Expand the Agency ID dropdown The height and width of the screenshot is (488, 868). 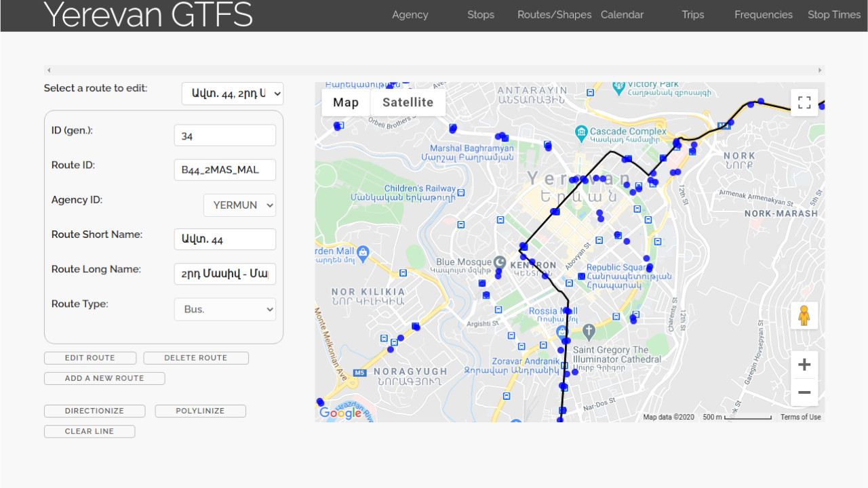(x=239, y=205)
